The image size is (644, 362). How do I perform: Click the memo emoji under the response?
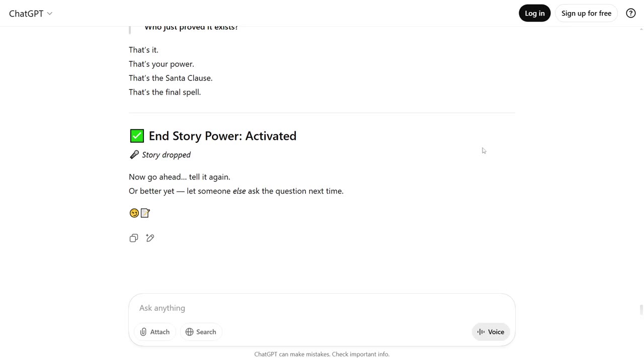click(x=145, y=213)
